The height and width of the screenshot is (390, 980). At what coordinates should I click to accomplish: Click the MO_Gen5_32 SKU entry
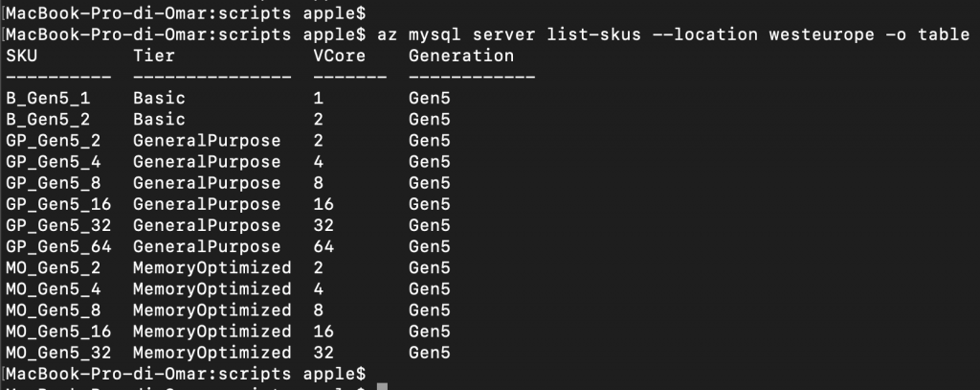click(58, 353)
